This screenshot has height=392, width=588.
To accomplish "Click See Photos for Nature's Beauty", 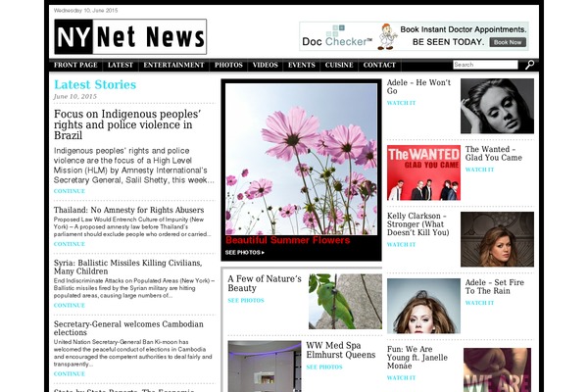I will pyautogui.click(x=246, y=301).
